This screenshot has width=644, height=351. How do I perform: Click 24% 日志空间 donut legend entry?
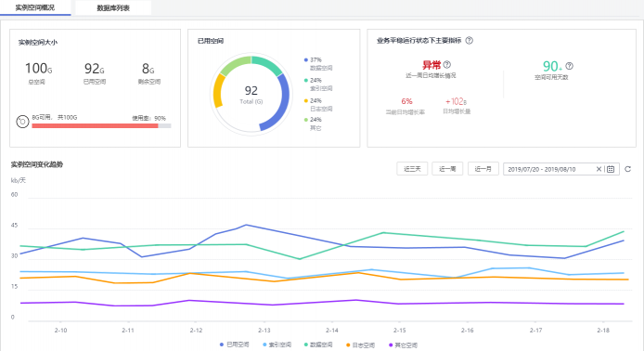[x=318, y=104]
